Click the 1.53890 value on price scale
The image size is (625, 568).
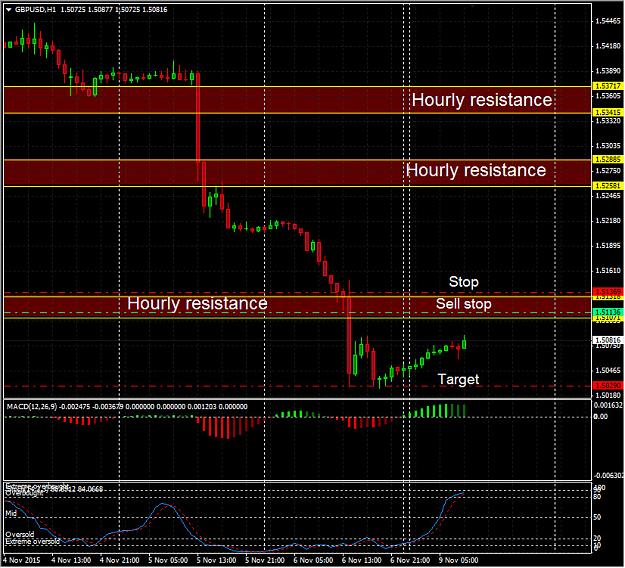click(608, 71)
